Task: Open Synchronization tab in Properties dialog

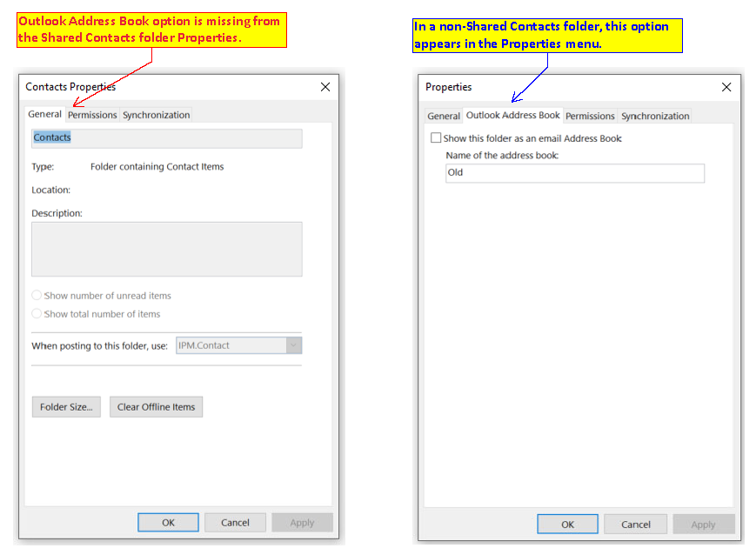Action: click(655, 116)
